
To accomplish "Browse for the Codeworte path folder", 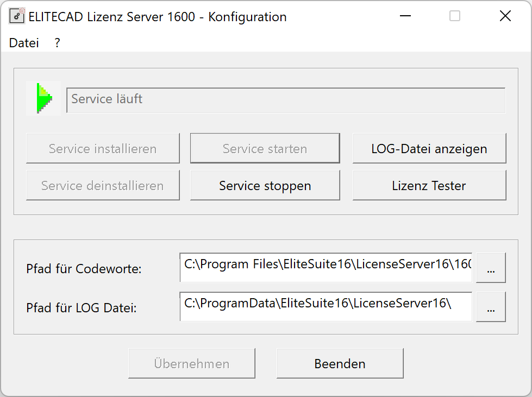I will click(491, 268).
